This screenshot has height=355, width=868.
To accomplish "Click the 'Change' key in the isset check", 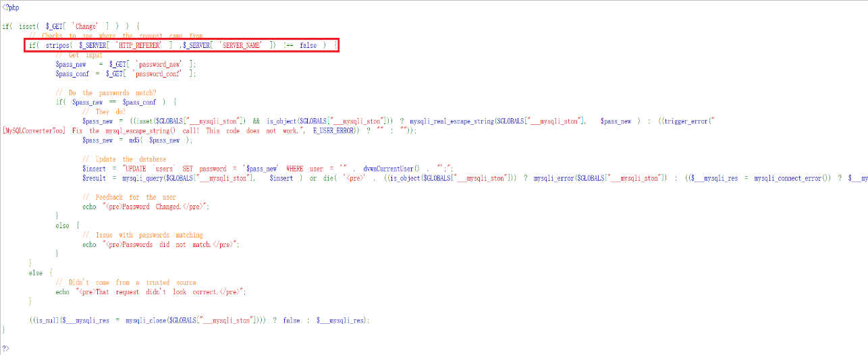I will pos(86,26).
